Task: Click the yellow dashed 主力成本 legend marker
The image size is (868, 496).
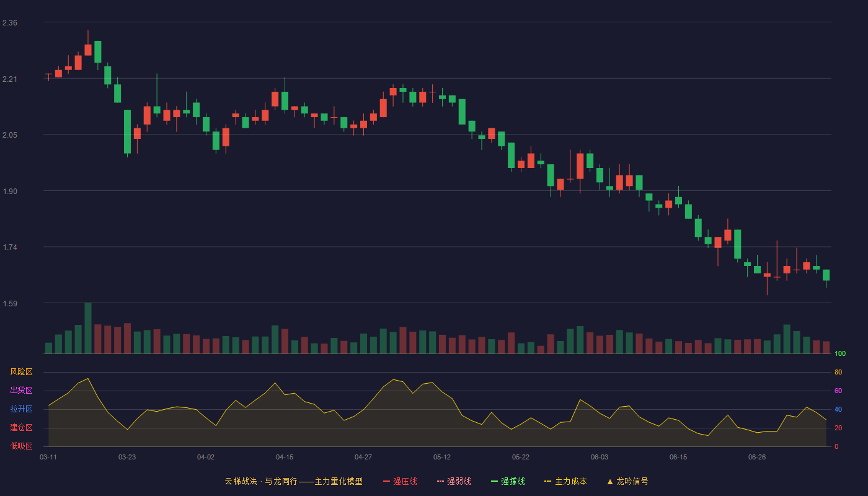Action: tap(548, 481)
